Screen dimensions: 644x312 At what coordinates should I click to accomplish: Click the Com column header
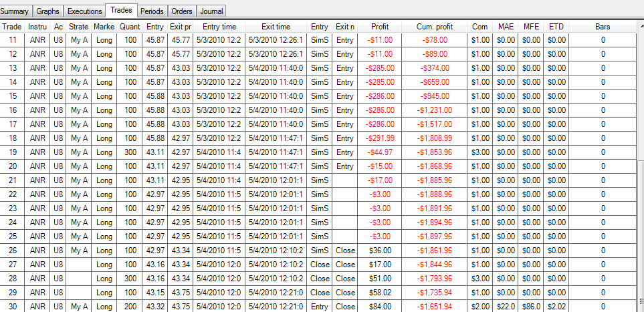point(480,27)
